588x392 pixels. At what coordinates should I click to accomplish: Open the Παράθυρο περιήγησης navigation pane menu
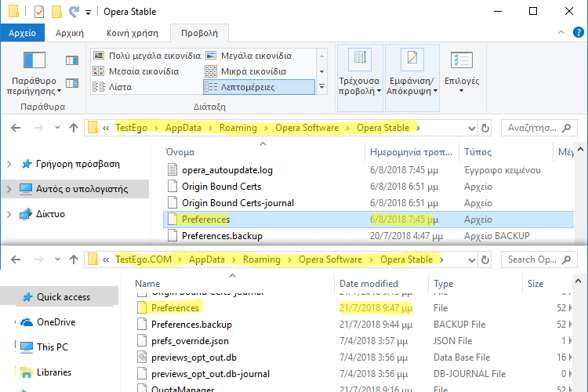34,73
